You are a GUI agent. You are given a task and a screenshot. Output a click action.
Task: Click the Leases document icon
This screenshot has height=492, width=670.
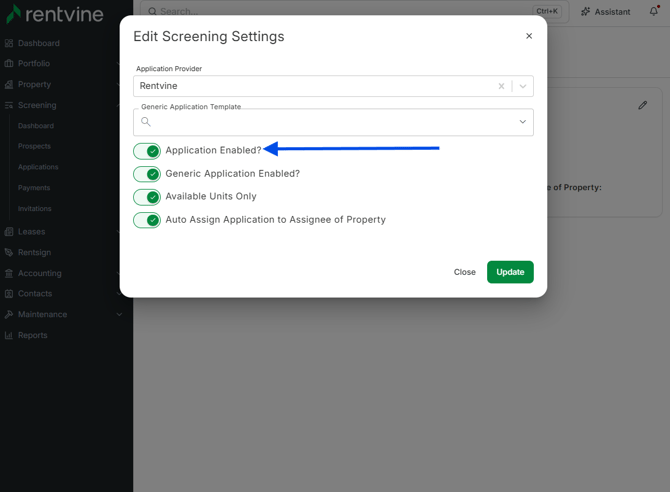tap(9, 232)
